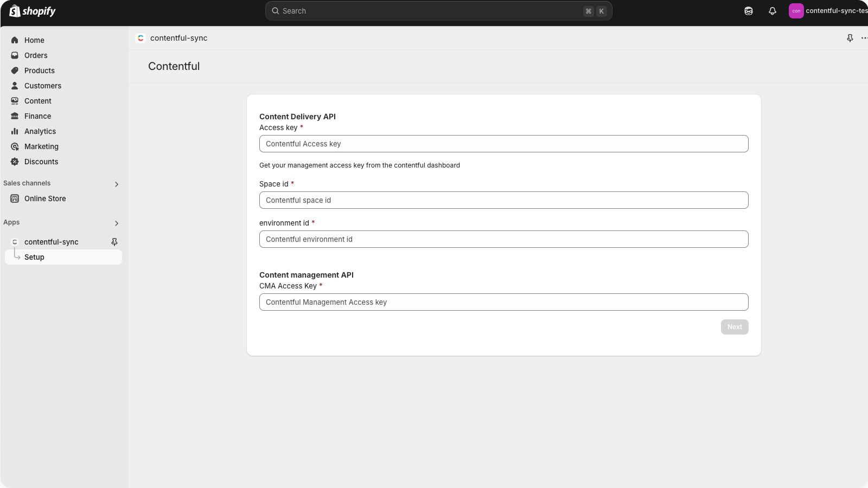Click the Contentful space id input field

click(x=503, y=200)
